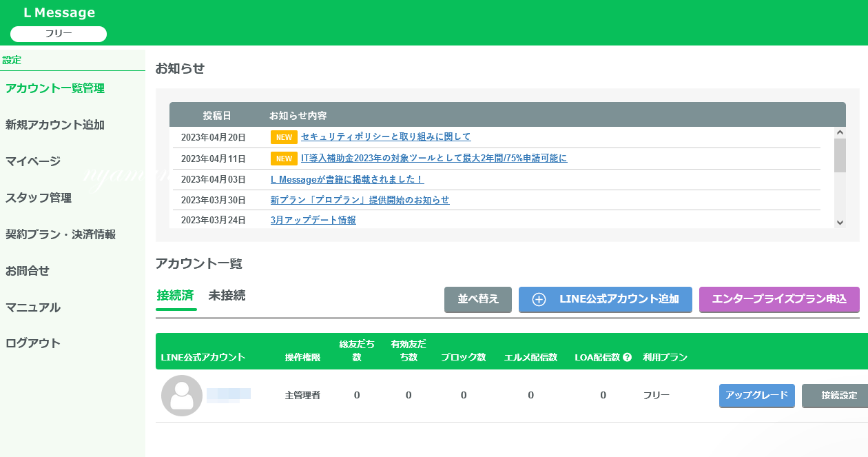Go to マイページ in the sidebar
868x457 pixels.
pos(33,161)
